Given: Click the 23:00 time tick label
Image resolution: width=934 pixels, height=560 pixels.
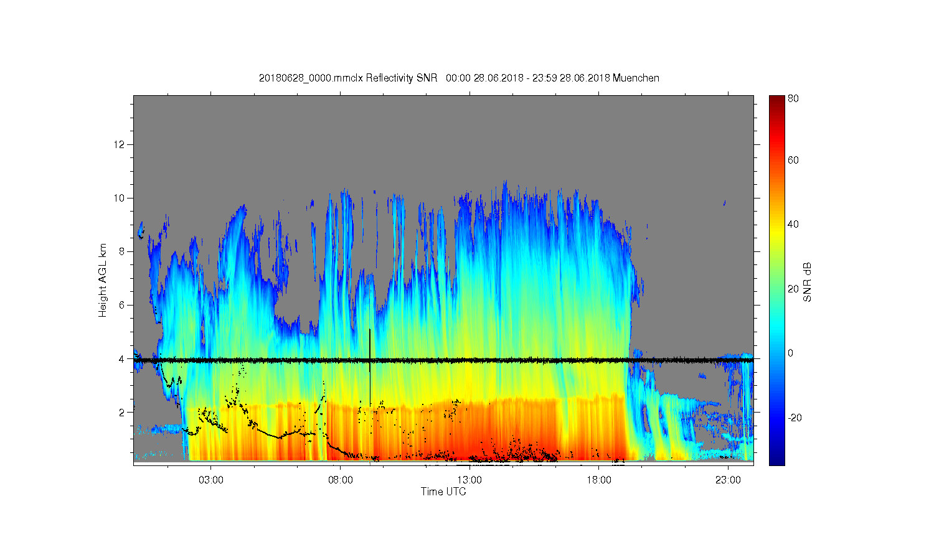Looking at the screenshot, I should 728,480.
